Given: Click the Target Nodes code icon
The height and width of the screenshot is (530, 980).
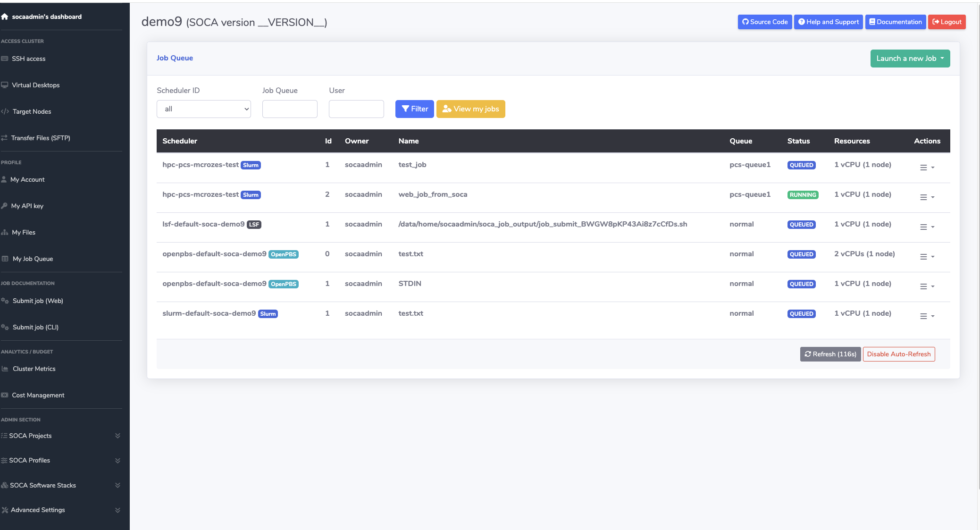Looking at the screenshot, I should point(5,111).
